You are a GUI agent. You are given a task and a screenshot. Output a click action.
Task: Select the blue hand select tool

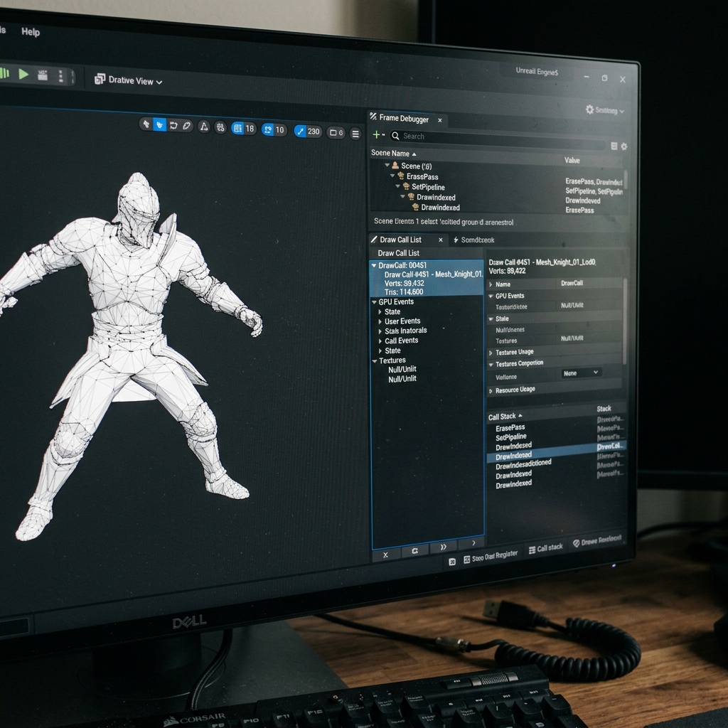coord(160,125)
